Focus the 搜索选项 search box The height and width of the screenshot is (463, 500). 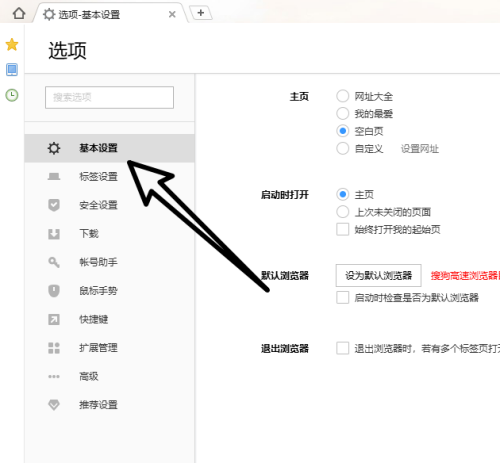tap(109, 97)
